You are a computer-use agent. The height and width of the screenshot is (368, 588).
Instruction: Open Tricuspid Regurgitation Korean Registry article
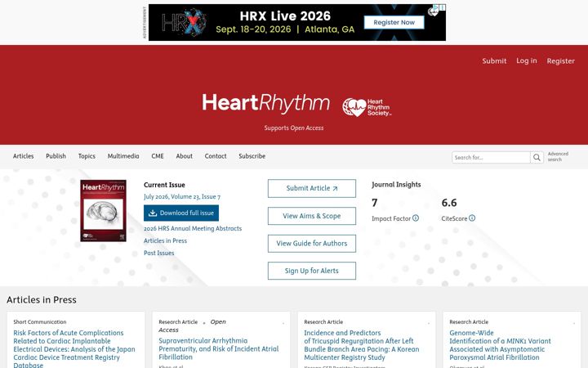click(362, 345)
